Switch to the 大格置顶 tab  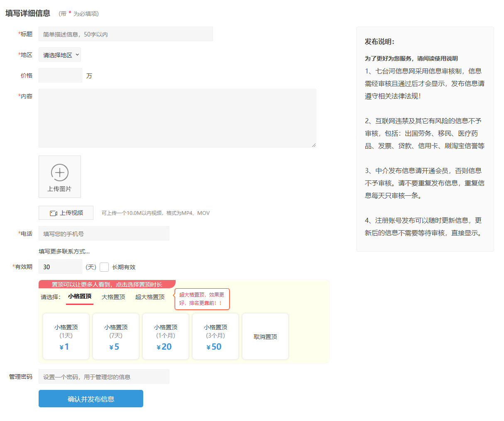click(113, 297)
